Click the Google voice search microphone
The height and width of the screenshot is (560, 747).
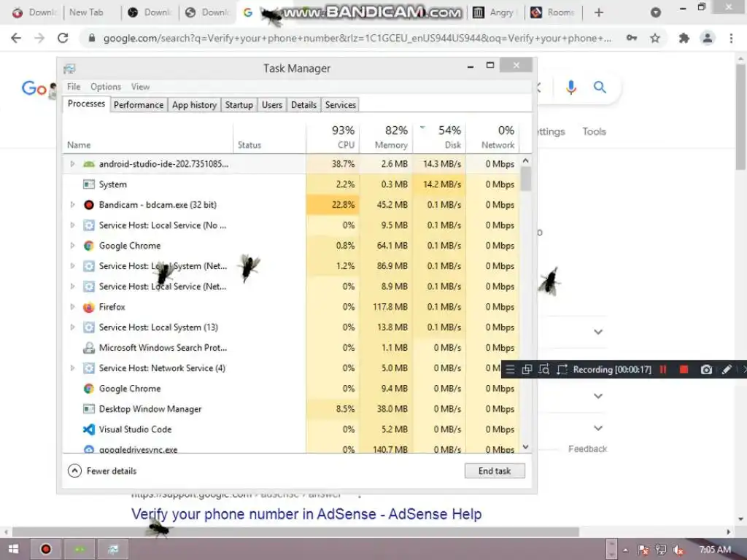[571, 87]
